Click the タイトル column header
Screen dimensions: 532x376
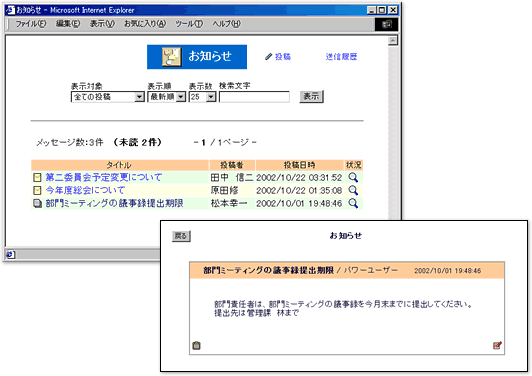click(x=119, y=165)
